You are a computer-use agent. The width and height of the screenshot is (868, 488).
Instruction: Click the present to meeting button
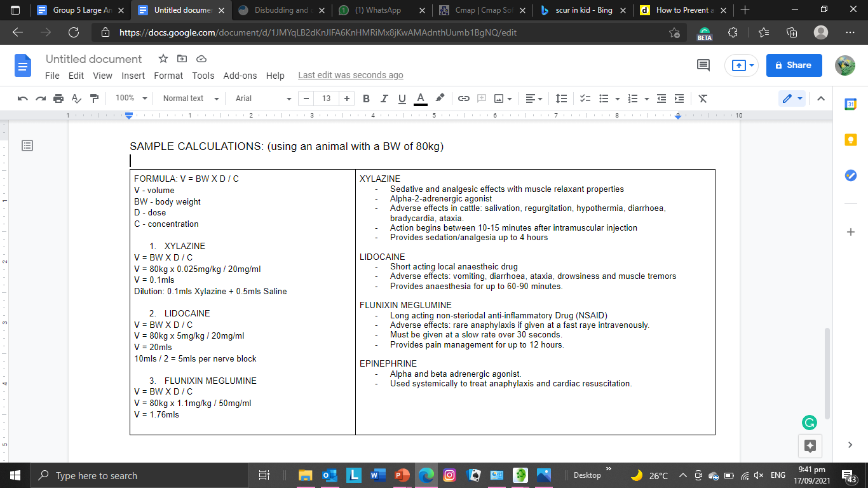click(x=742, y=65)
